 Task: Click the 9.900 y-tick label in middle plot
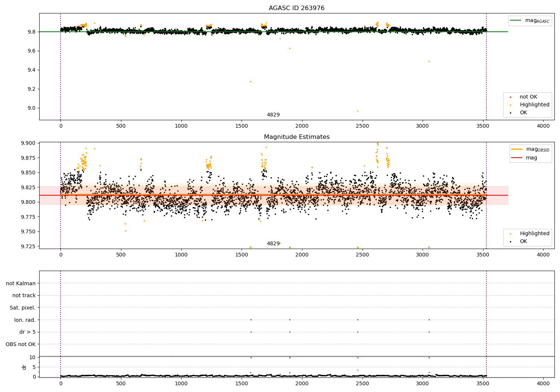pos(28,143)
